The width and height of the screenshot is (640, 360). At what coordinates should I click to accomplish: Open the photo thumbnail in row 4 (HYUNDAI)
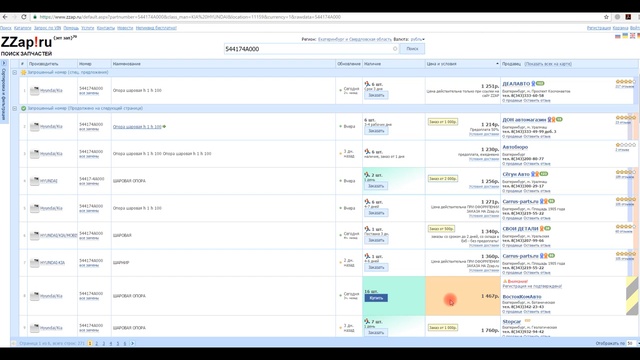(34, 181)
